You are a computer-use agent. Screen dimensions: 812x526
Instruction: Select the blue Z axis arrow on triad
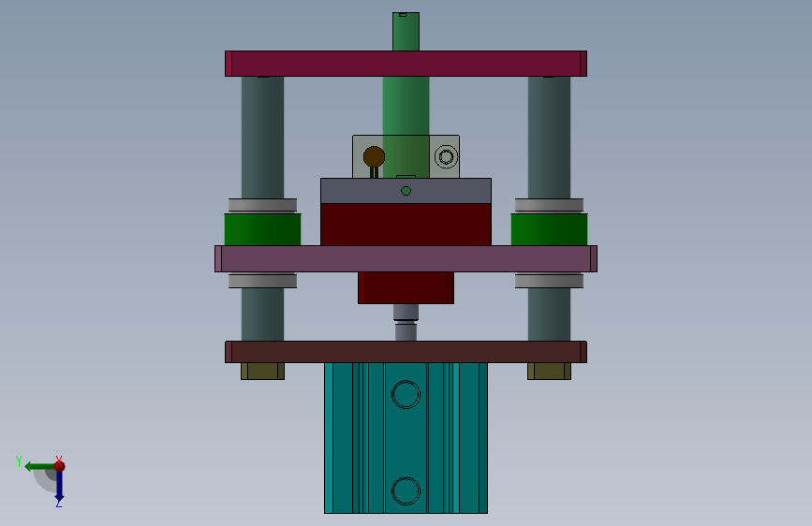[x=59, y=487]
